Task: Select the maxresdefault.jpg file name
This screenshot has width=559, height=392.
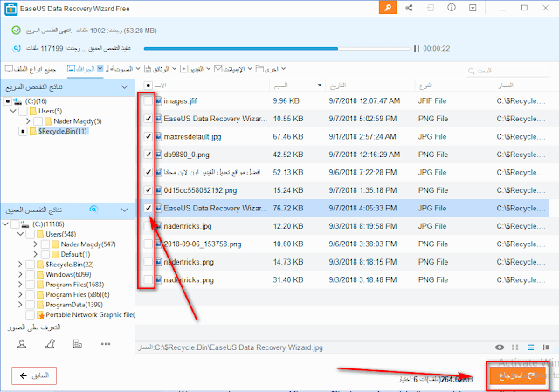Action: (x=192, y=137)
